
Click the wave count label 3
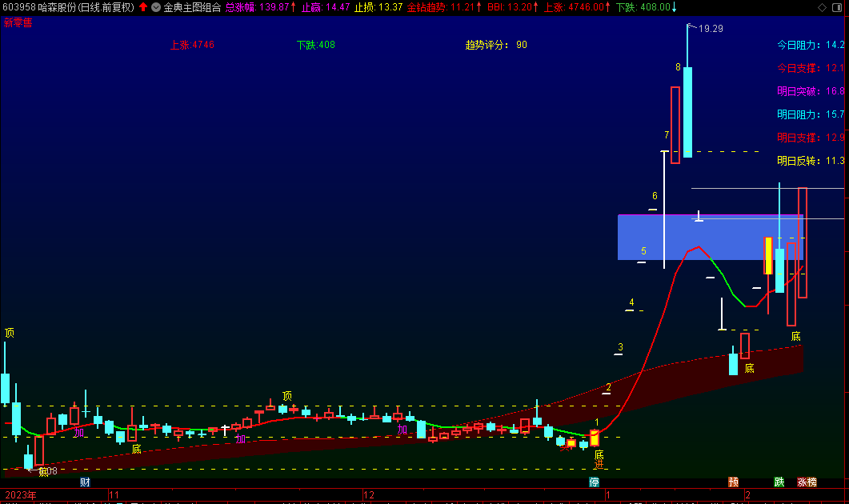point(620,347)
